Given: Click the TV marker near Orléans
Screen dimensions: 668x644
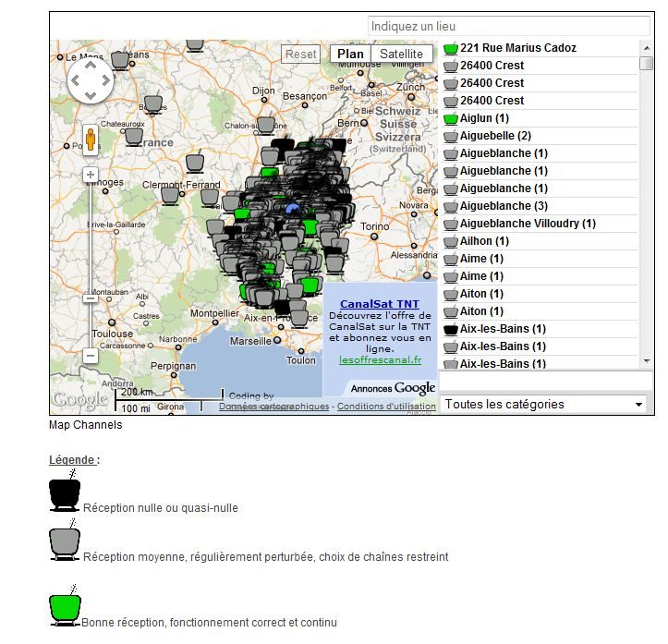Looking at the screenshot, I should coord(120,60).
